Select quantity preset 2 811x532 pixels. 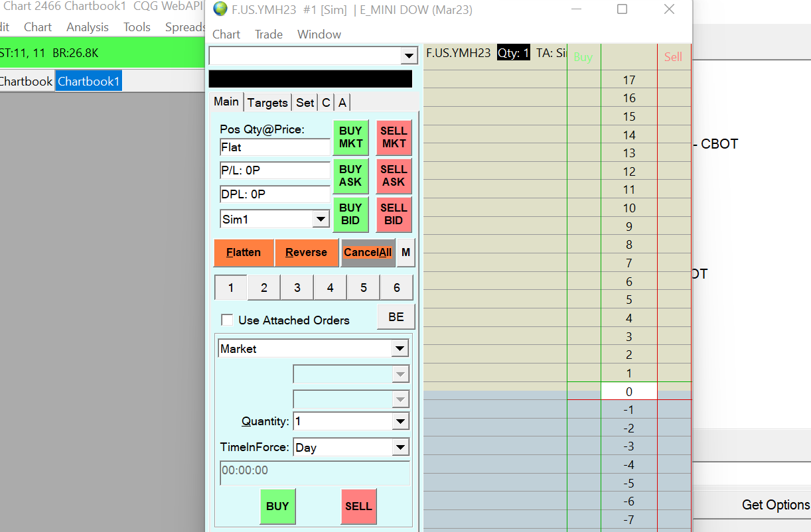tap(264, 288)
